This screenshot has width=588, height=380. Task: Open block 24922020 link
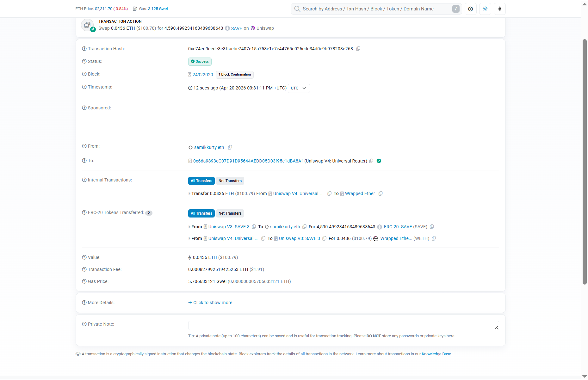coord(202,75)
